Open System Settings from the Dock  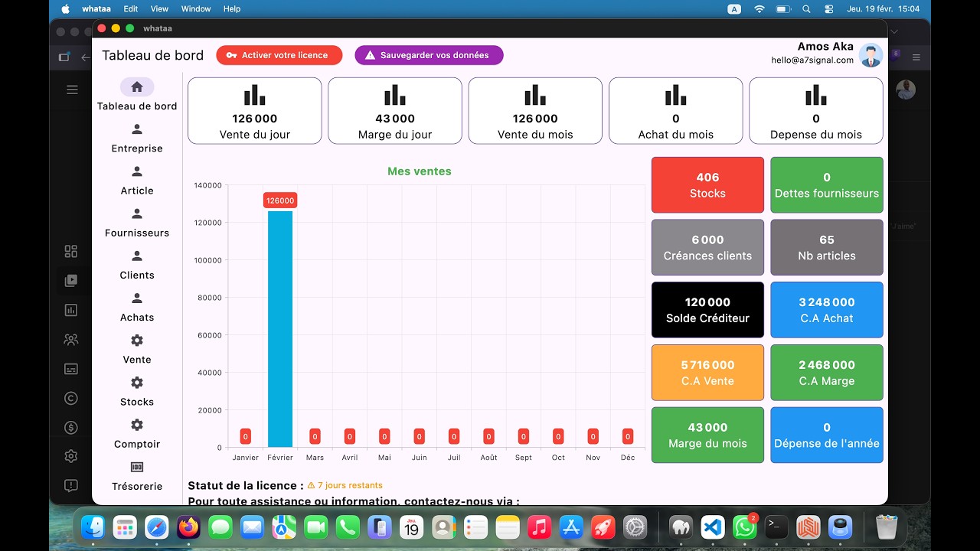(635, 527)
